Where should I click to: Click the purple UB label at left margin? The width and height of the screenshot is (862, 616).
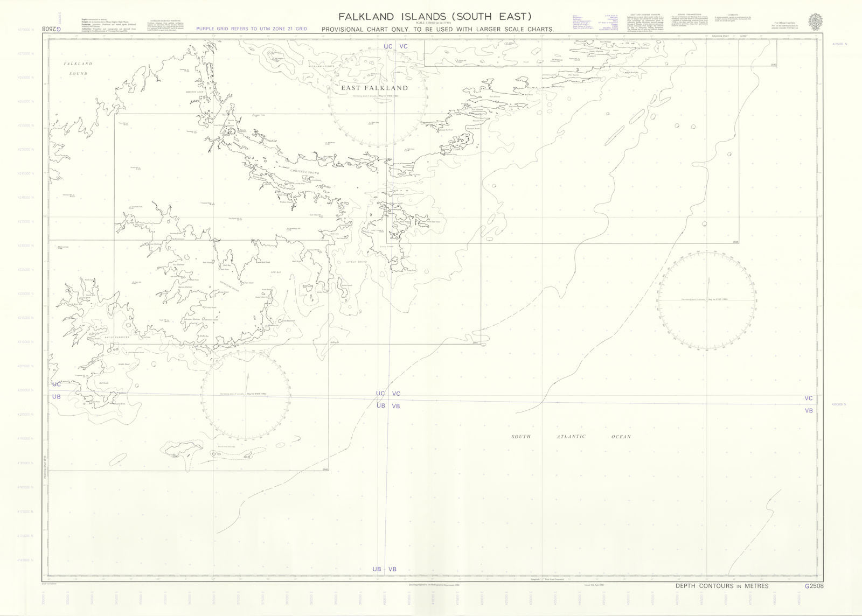tap(57, 397)
